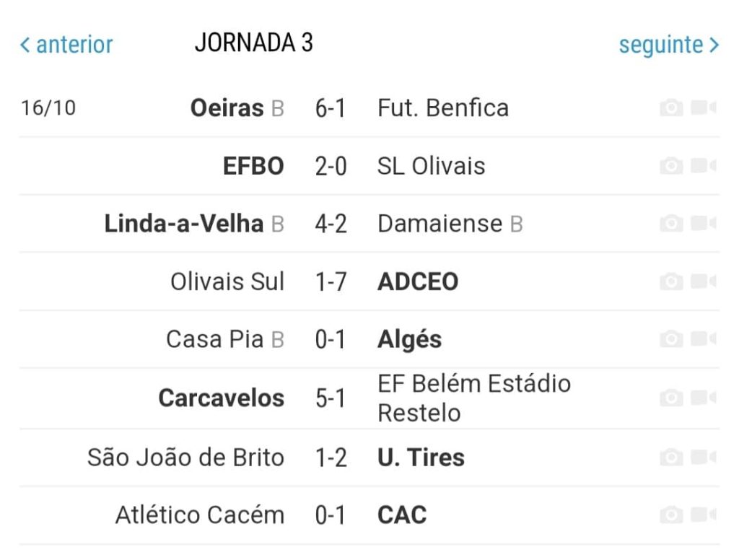Open the CAC team page
The image size is (739, 560).
(x=402, y=515)
